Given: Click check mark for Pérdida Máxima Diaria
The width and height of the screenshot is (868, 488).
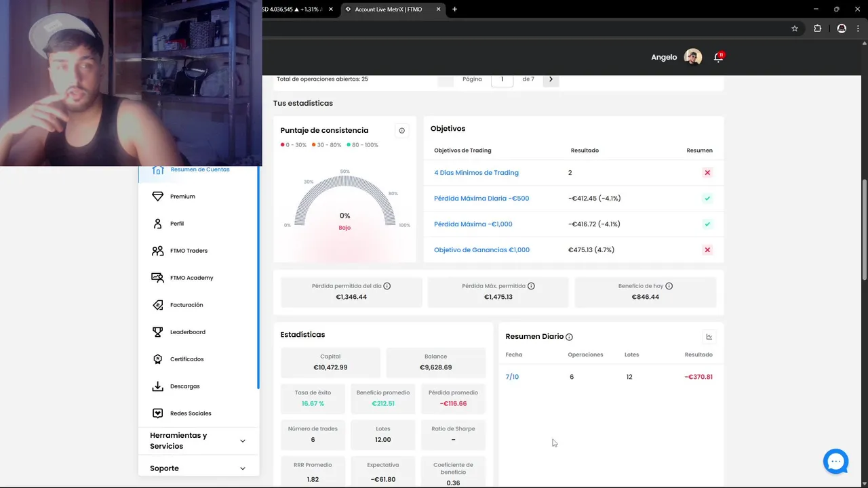Looking at the screenshot, I should point(707,199).
